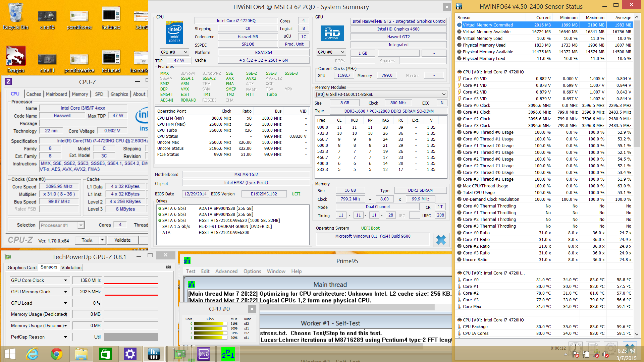Viewport: 644px width, 362px height.
Task: Click the scroll-down arrow in Sensor Status
Action: [637, 334]
